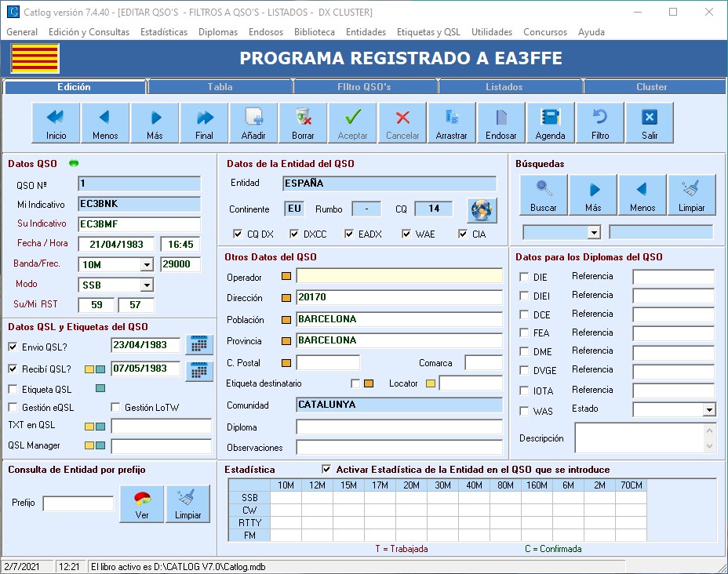The height and width of the screenshot is (574, 728).
Task: Uncheck the Activar Estadística checkbox
Action: point(326,469)
